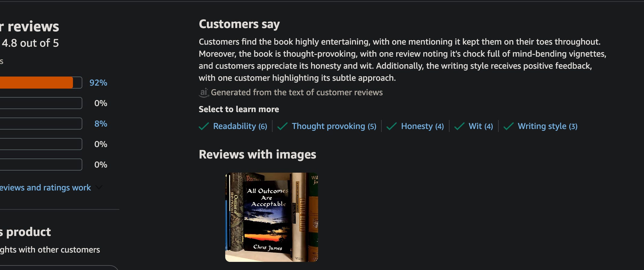Screen dimensions: 644x270
Task: Select the Thought provoking (5) topic
Action: 334,126
